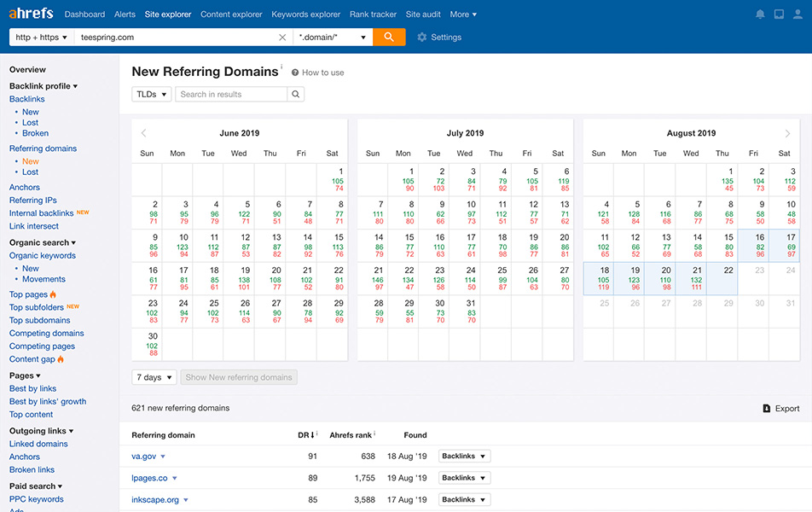Open Backlinks dropdown for va.gov
Screen dimensions: 812x512
(x=464, y=457)
